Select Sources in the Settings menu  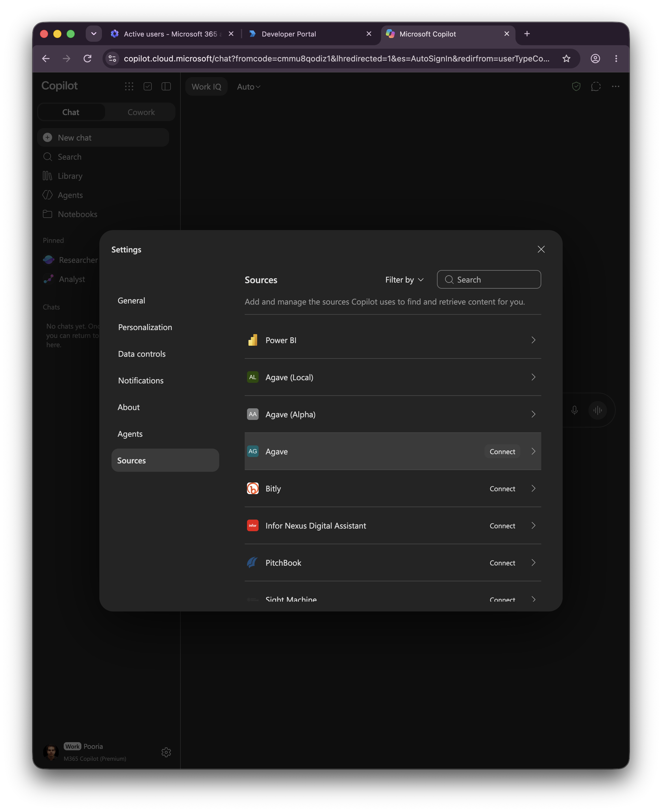(x=165, y=460)
